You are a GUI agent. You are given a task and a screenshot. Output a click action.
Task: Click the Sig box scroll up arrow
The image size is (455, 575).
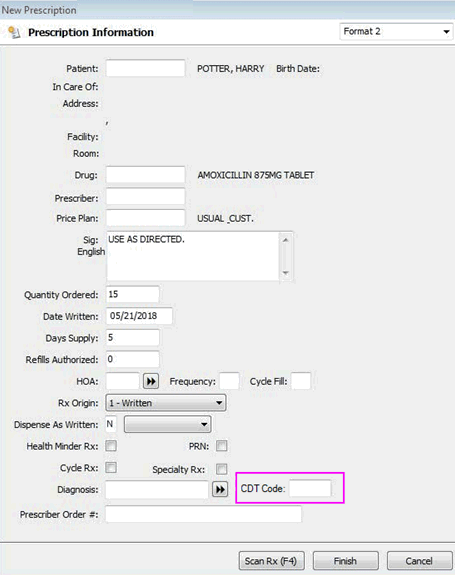click(x=286, y=240)
